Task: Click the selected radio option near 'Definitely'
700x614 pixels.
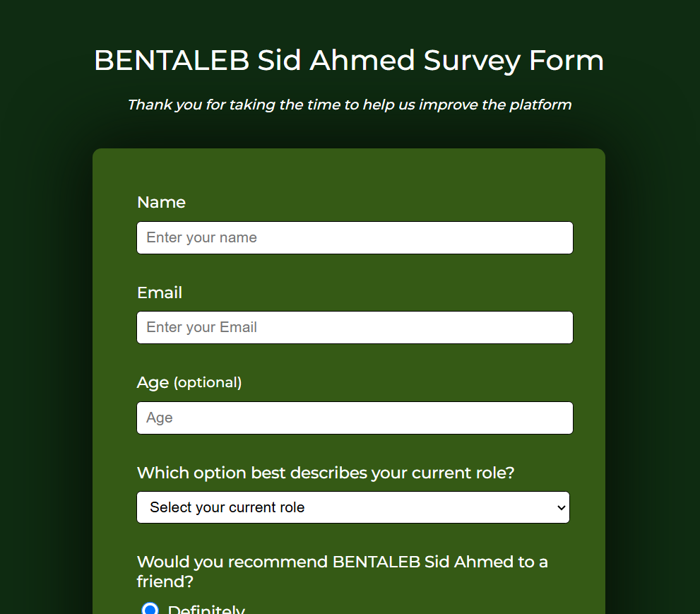Action: pos(150,608)
